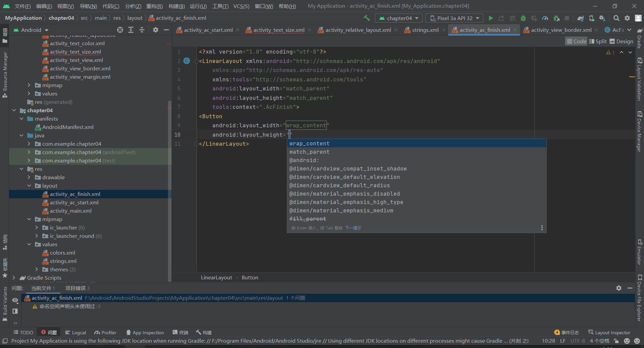644x348 pixels.
Task: Sync project with Gradle files elephant icon
Action: 581,18
